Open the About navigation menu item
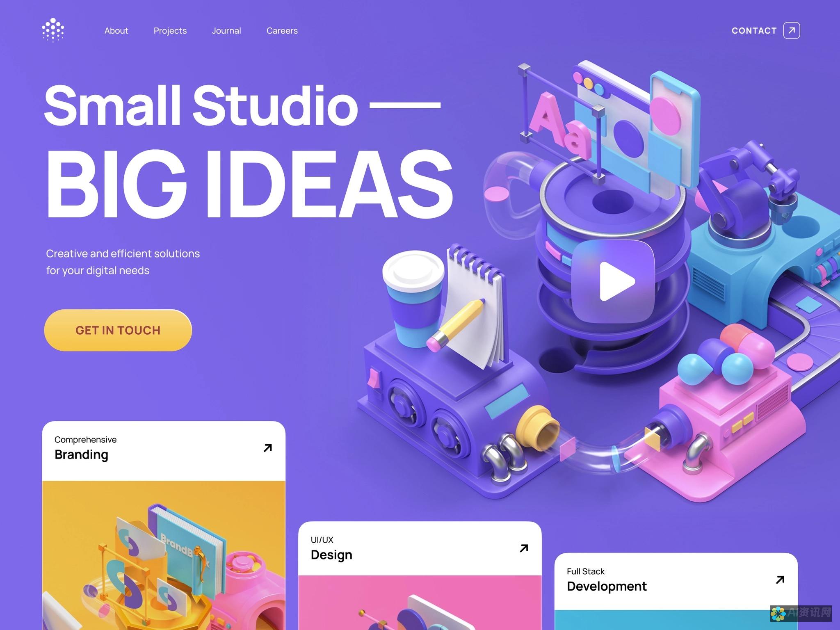Viewport: 840px width, 630px height. (x=116, y=30)
